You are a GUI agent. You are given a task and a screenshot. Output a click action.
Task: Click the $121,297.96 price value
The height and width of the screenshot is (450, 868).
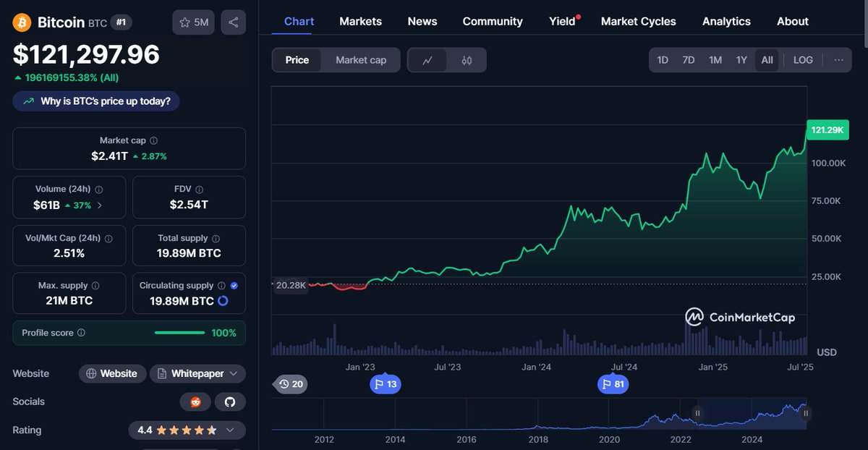coord(86,55)
